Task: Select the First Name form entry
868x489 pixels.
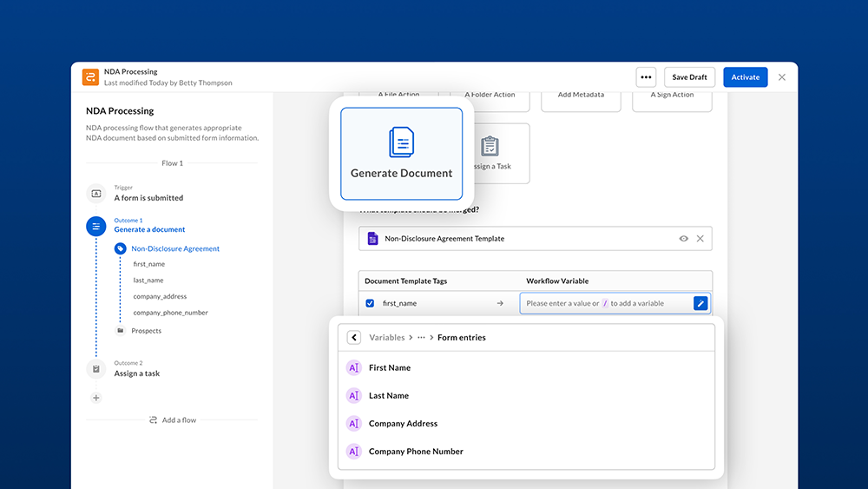Action: click(527, 367)
